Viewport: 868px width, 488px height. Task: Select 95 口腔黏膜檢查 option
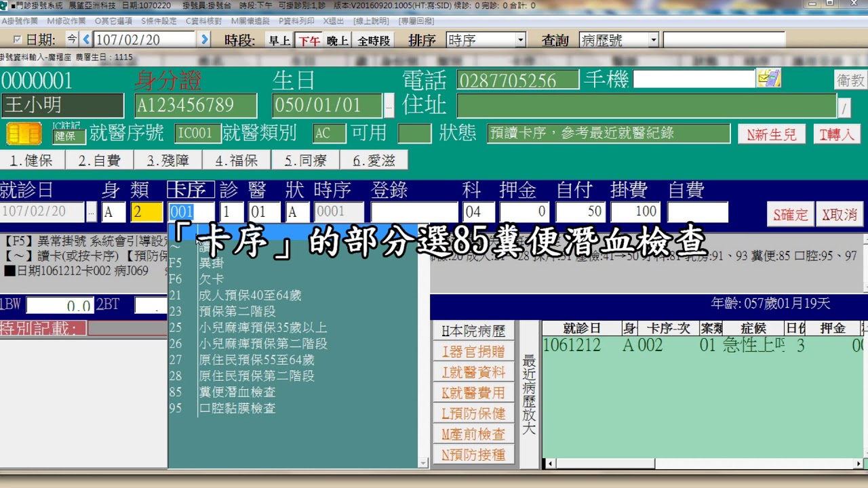click(x=293, y=409)
